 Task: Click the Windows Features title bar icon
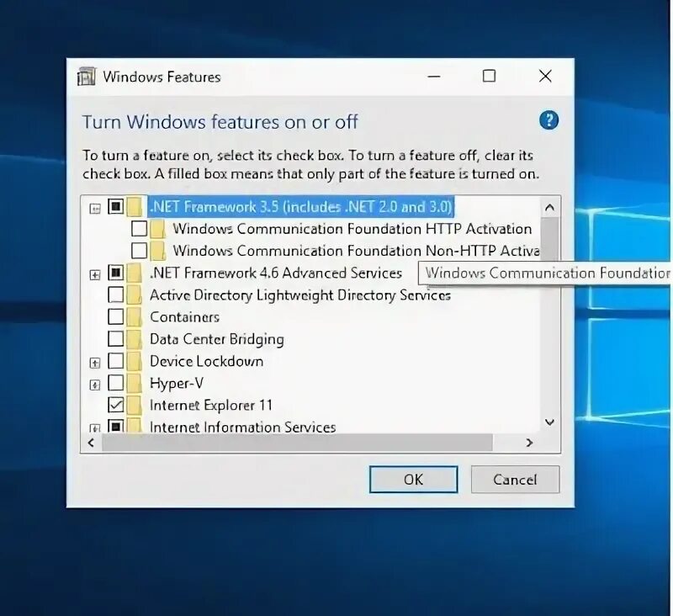[87, 77]
